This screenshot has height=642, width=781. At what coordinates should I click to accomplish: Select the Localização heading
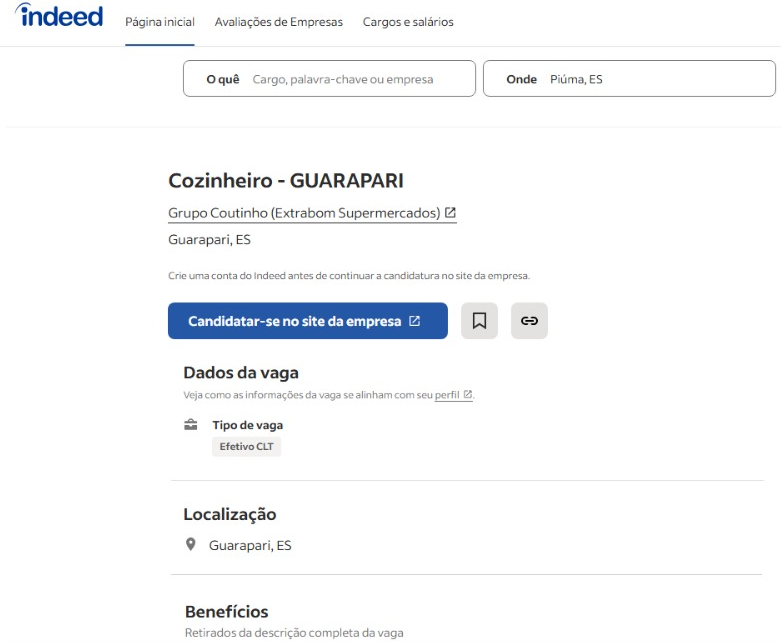pos(230,514)
